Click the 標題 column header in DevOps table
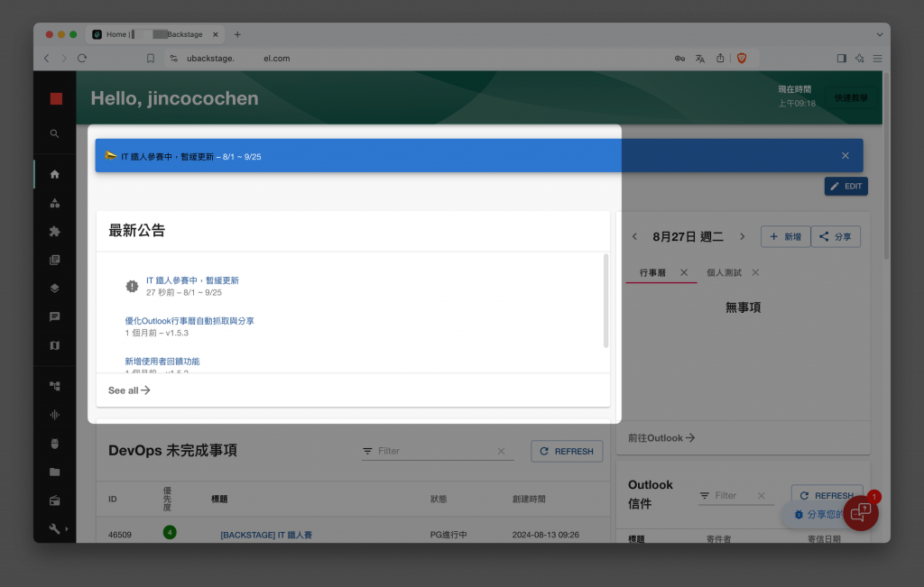 point(219,499)
